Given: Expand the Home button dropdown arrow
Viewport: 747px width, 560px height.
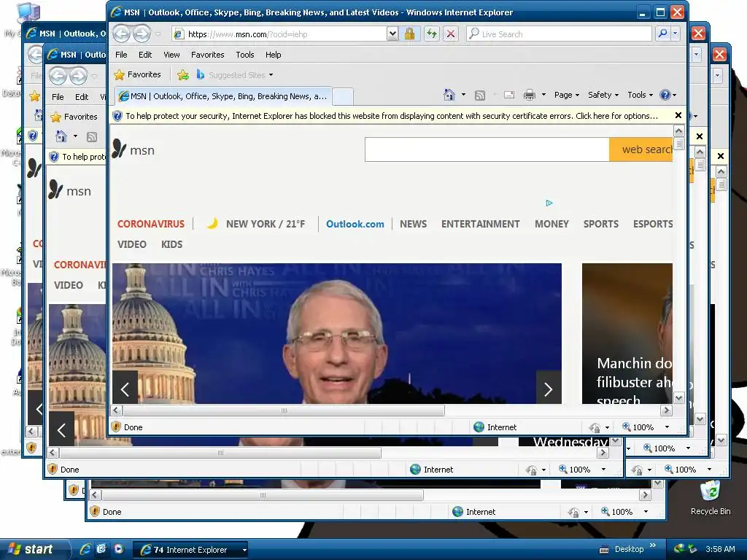Looking at the screenshot, I should pyautogui.click(x=463, y=95).
